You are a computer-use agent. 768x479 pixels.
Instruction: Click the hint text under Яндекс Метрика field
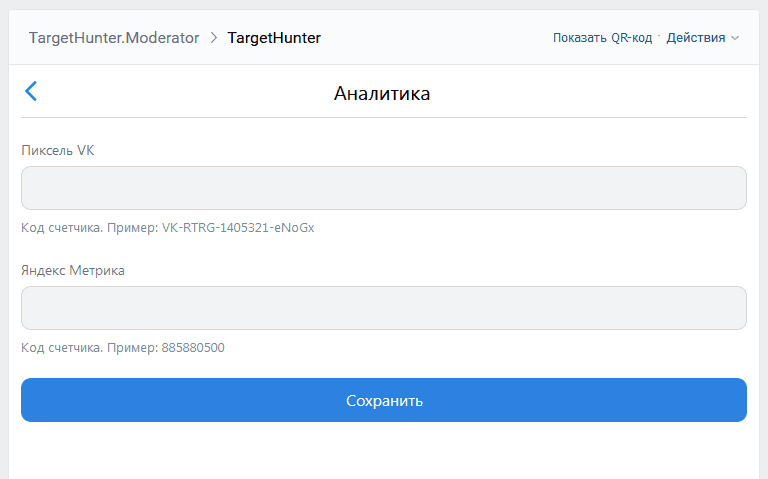click(x=90, y=348)
